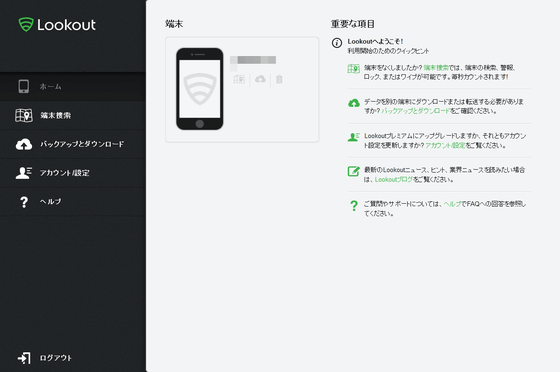The height and width of the screenshot is (372, 560).
Task: Click the green cloud icon in hints
Action: (354, 103)
